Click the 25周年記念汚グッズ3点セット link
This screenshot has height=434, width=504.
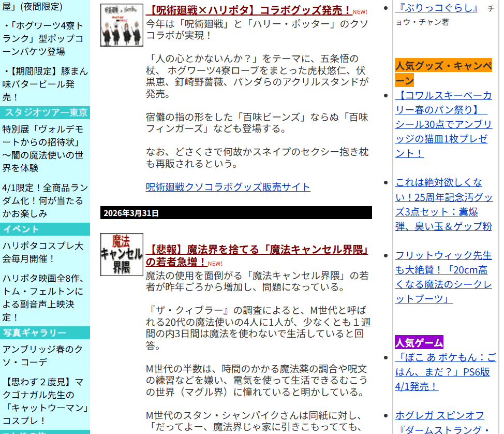[x=443, y=204]
